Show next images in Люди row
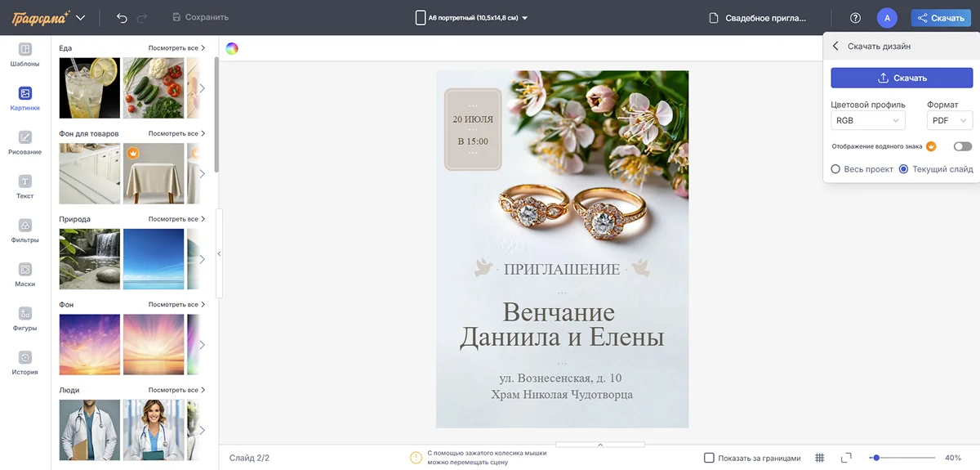Image resolution: width=980 pixels, height=470 pixels. (202, 430)
